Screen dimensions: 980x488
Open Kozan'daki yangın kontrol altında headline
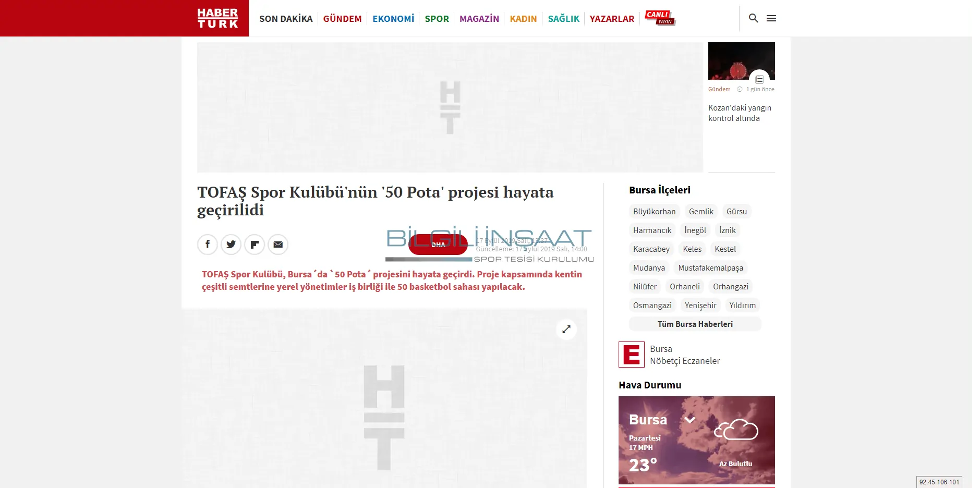click(x=740, y=113)
